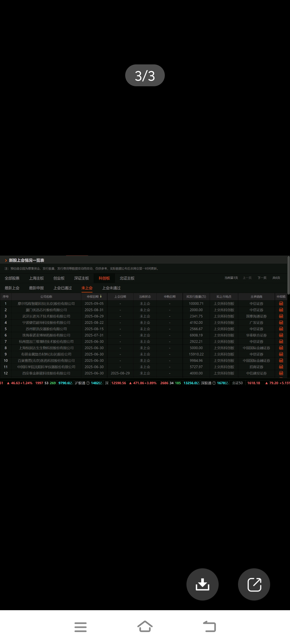
Task: Open the Android recent apps menu
Action: (x=81, y=627)
